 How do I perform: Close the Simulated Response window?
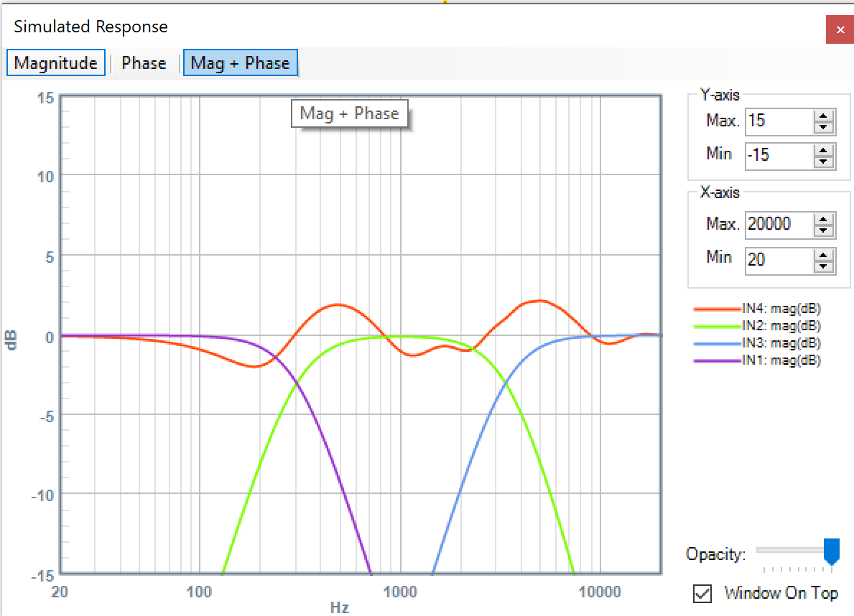click(840, 29)
